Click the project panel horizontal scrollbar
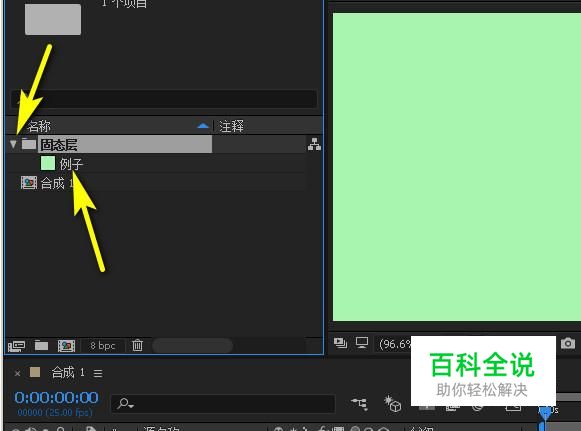Viewport: 581px width, 431px height. 193,346
